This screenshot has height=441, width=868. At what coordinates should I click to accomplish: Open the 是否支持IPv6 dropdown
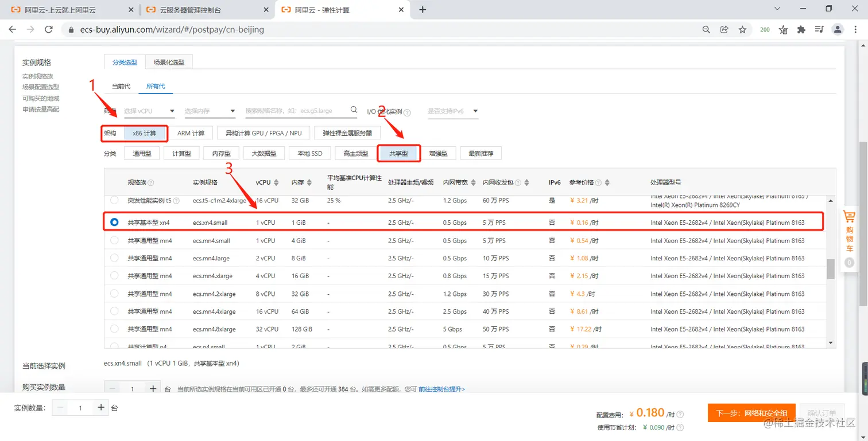[453, 111]
